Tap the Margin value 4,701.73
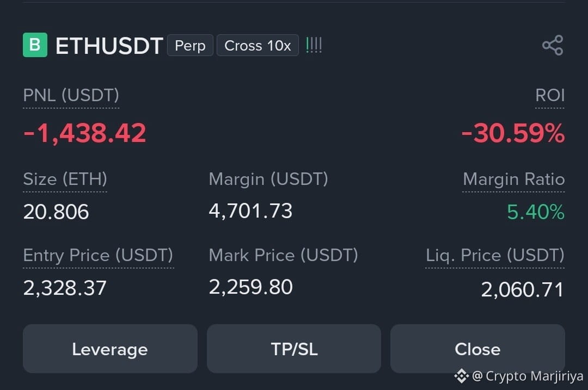The height and width of the screenshot is (390, 588). pos(250,211)
